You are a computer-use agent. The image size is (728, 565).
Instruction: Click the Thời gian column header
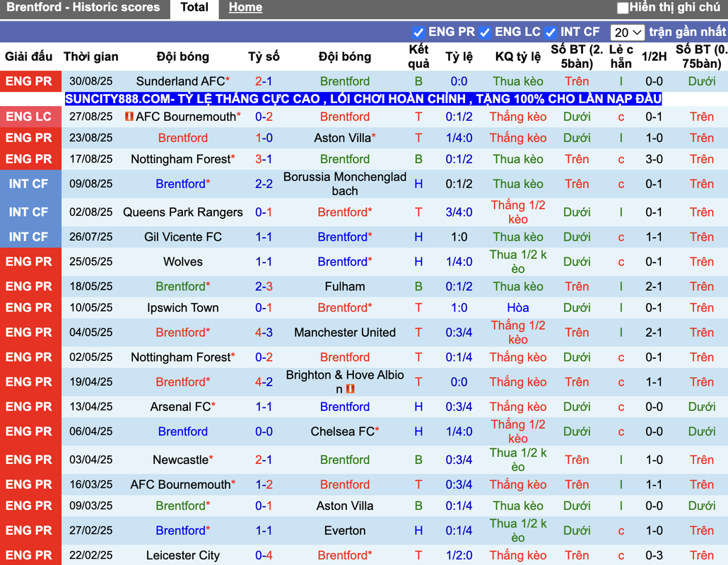91,56
